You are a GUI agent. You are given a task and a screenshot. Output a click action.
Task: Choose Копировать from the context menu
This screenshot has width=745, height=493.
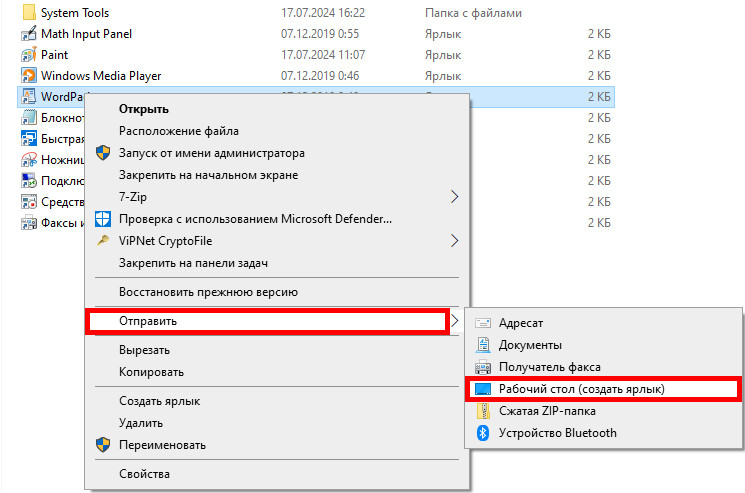[151, 372]
